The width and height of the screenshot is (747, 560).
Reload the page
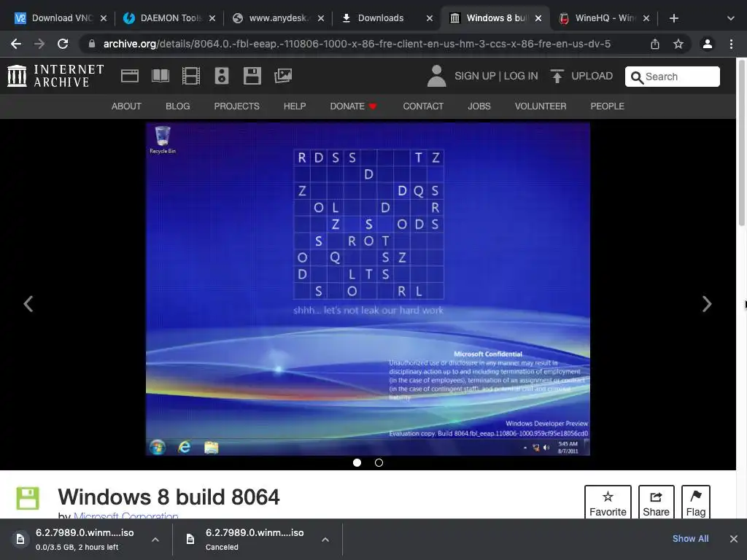click(63, 44)
